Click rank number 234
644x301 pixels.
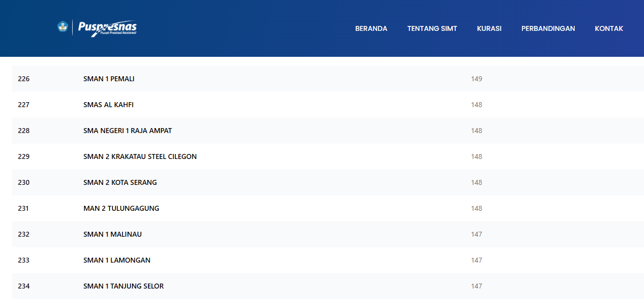pyautogui.click(x=23, y=286)
